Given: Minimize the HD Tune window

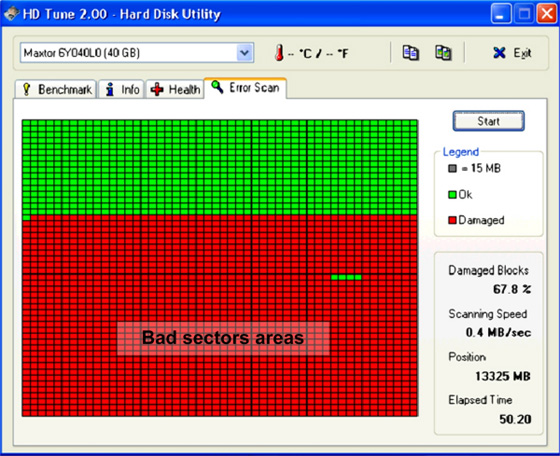Looking at the screenshot, I should [501, 14].
